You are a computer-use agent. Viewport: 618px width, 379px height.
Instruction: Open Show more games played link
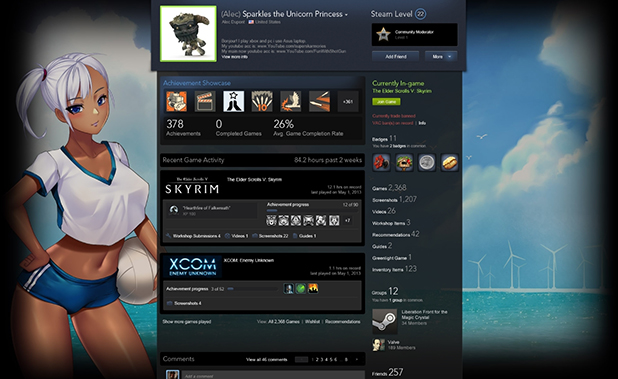187,322
